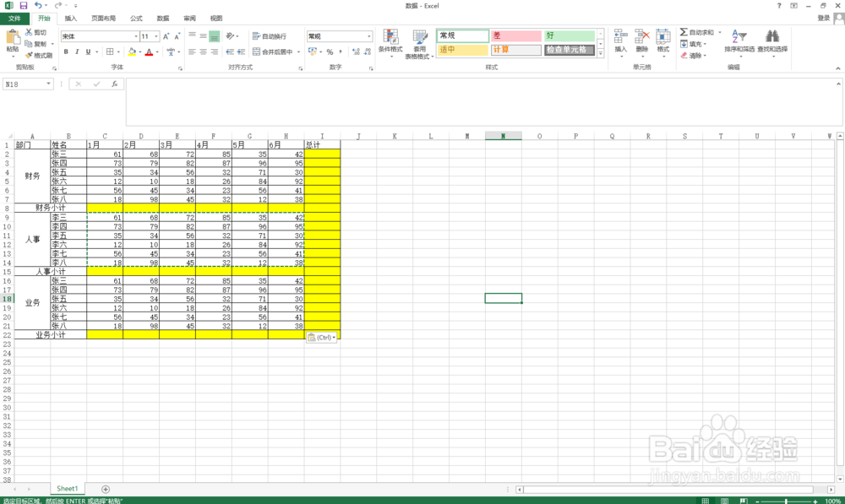Viewport: 845px width, 504px height.
Task: Switch to the Page Layout (页面布局) tab
Action: pyautogui.click(x=103, y=19)
